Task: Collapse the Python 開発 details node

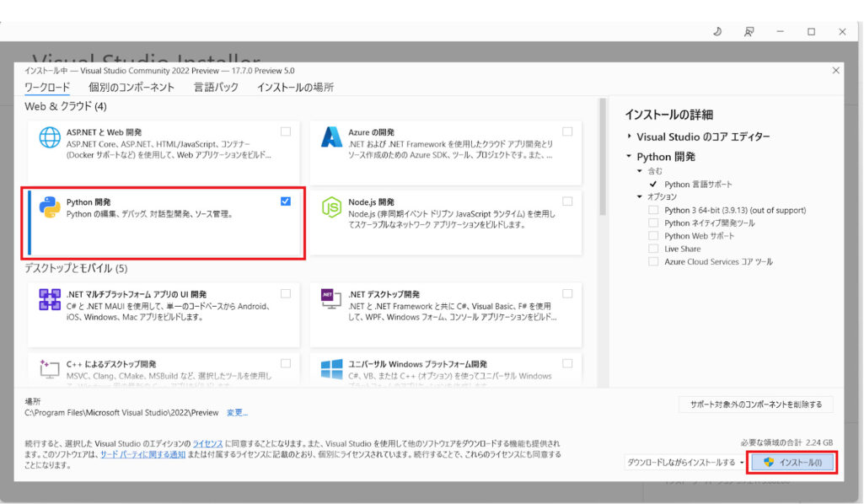Action: [630, 157]
